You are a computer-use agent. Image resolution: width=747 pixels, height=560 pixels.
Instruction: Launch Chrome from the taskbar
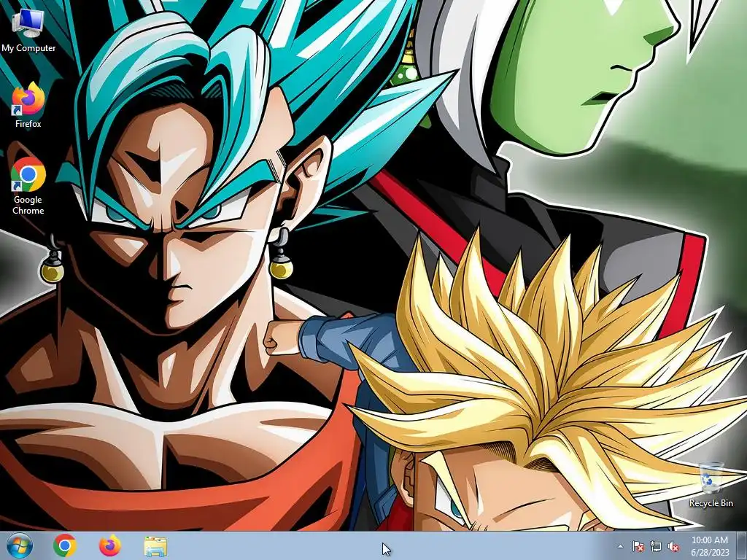(65, 545)
